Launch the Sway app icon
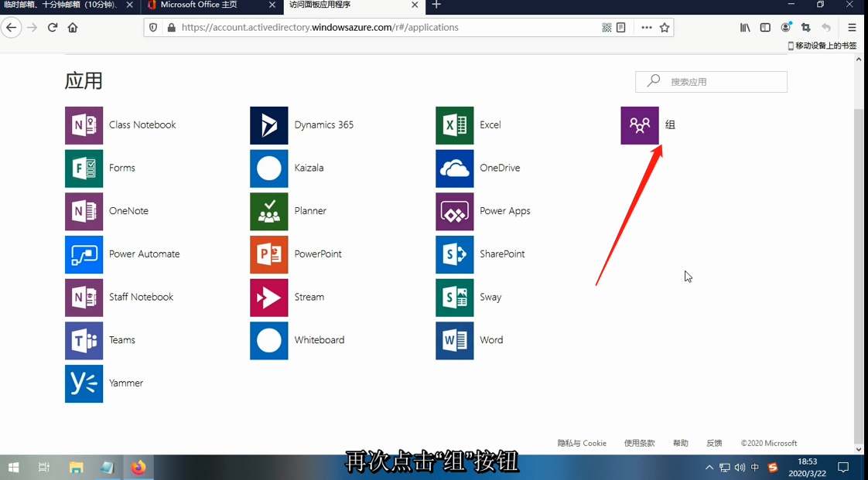The image size is (868, 480). (454, 298)
